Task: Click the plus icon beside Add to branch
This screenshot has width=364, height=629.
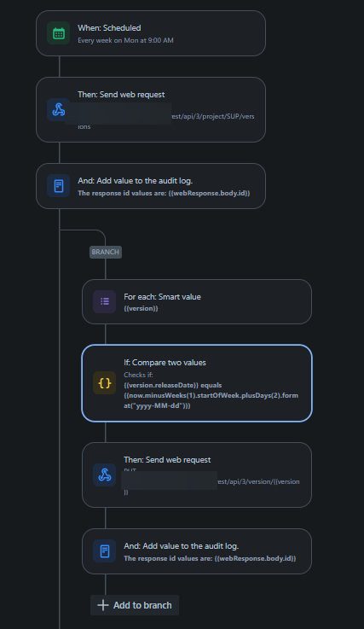Action: 103,605
